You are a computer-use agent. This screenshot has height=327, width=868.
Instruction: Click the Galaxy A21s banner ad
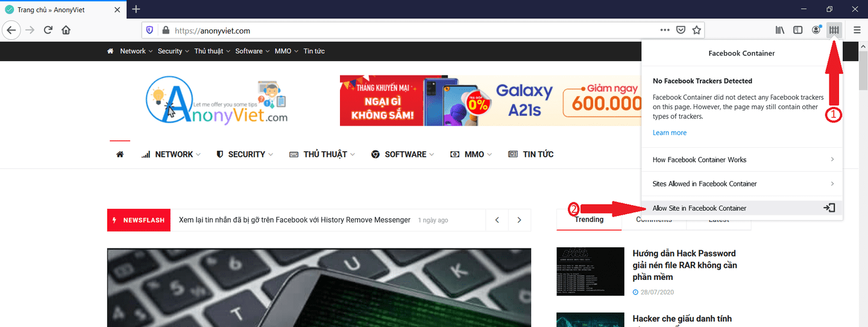pyautogui.click(x=490, y=100)
